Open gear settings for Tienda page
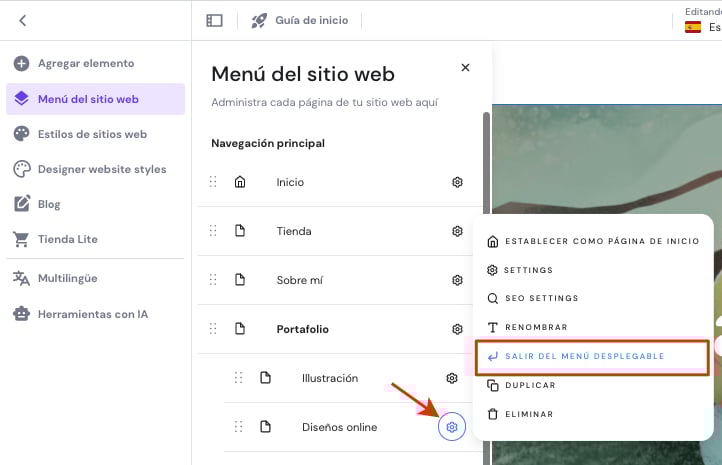This screenshot has width=722, height=465. click(x=457, y=231)
